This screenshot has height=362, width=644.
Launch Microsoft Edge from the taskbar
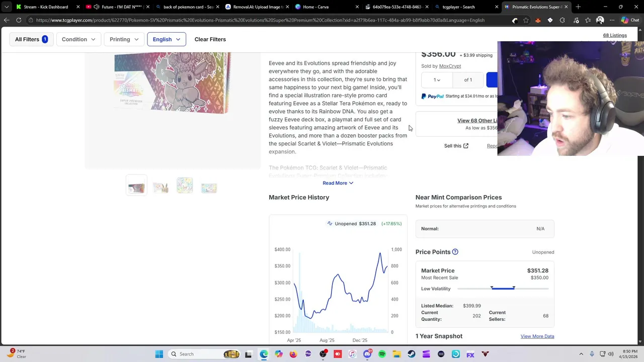[x=264, y=354]
